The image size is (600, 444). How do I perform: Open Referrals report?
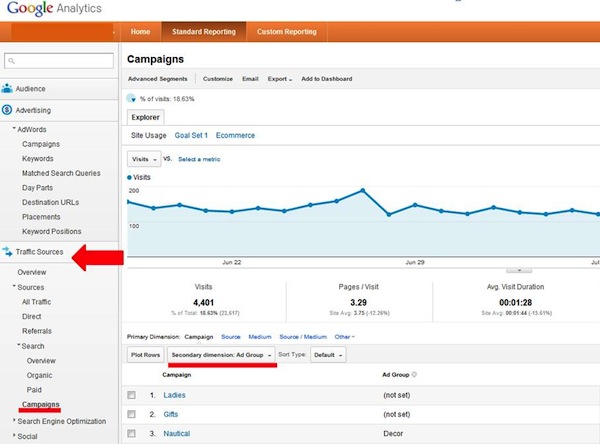pyautogui.click(x=37, y=331)
